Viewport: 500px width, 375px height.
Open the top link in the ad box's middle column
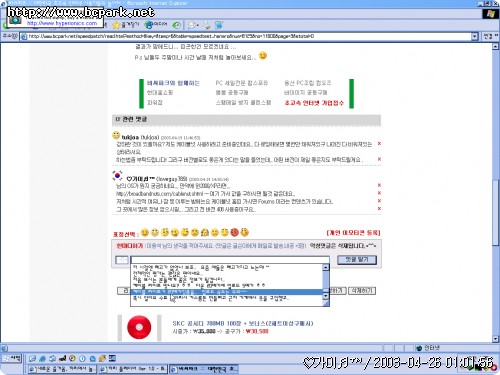242,83
